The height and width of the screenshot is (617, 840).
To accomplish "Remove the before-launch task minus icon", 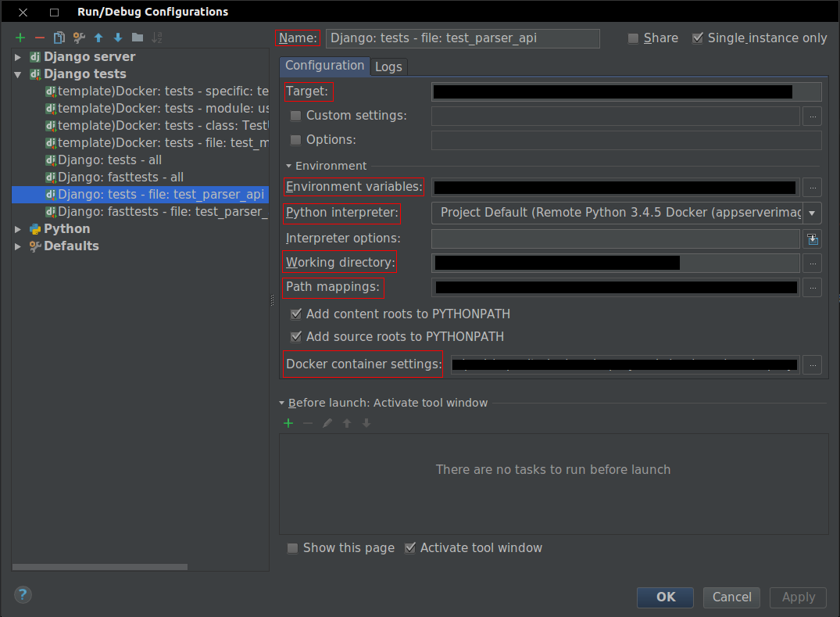I will [x=308, y=424].
